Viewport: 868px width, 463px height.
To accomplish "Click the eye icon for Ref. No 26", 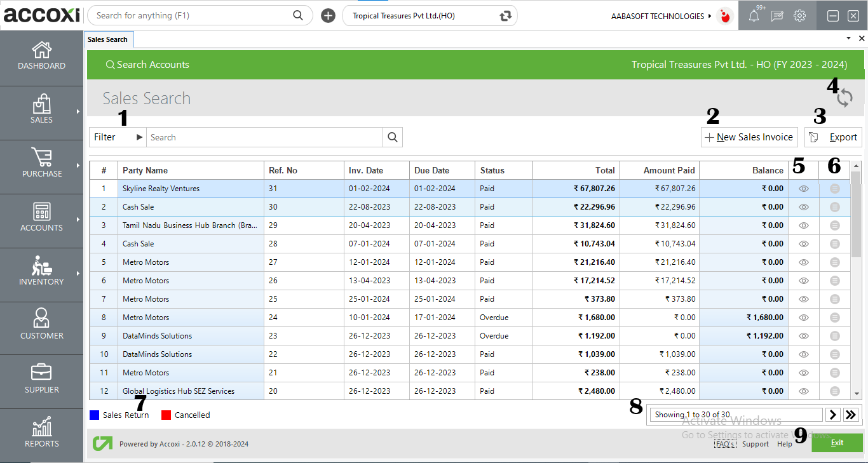I will pos(804,281).
